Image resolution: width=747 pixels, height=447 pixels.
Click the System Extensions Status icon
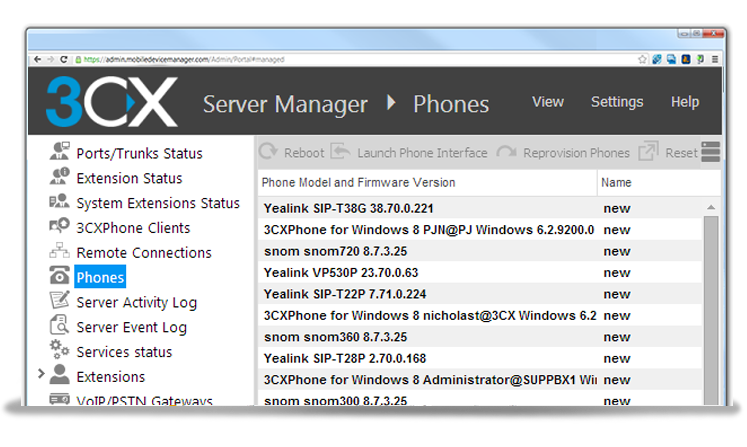[60, 201]
